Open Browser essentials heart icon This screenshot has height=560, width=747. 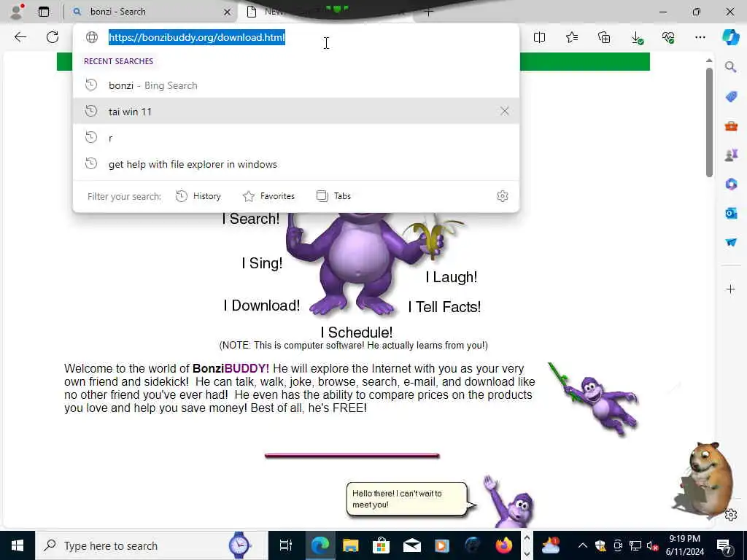(x=668, y=37)
